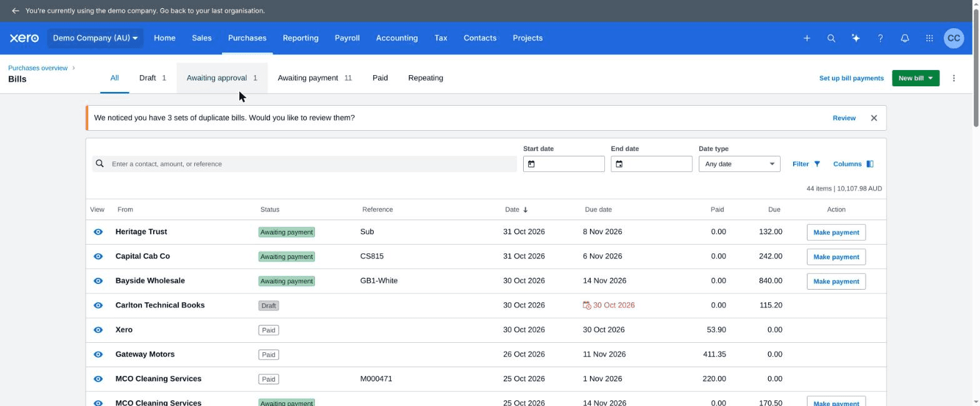View the Capital Cab Co bill eye icon
Viewport: 980px width, 406px height.
pyautogui.click(x=98, y=256)
